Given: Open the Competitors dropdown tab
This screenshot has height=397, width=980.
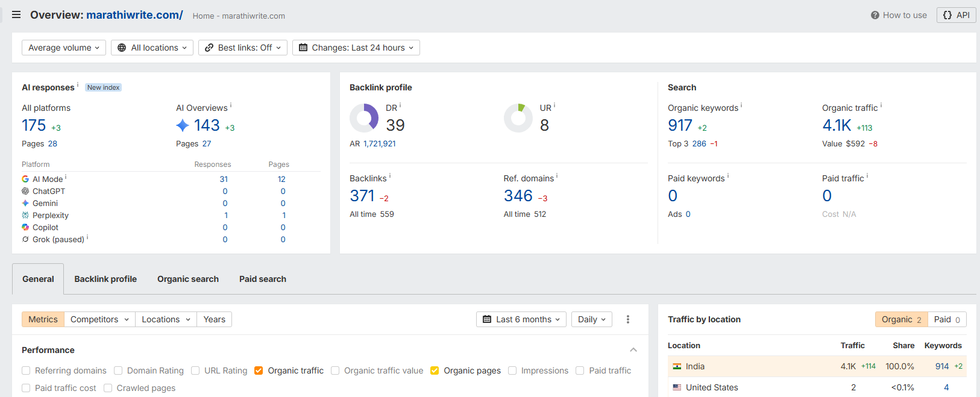Looking at the screenshot, I should click(99, 319).
